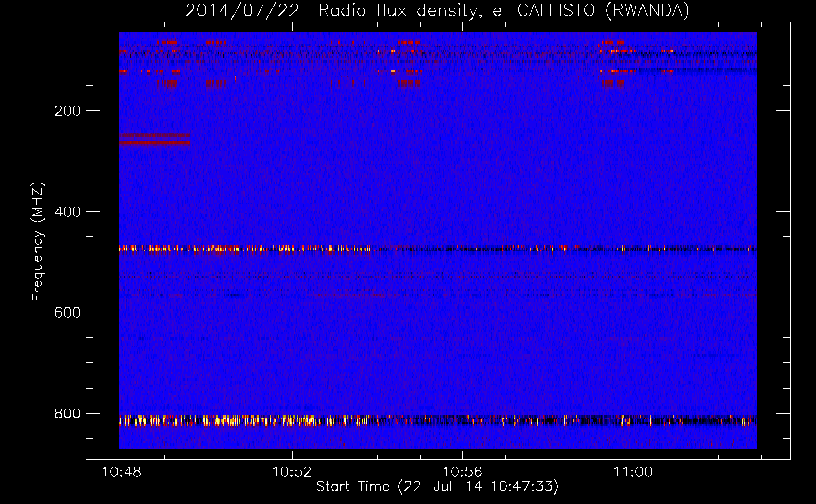The height and width of the screenshot is (504, 816).
Task: Click the 'Start Time (22-Jul-14 10:47:33)' label
Action: pyautogui.click(x=437, y=487)
